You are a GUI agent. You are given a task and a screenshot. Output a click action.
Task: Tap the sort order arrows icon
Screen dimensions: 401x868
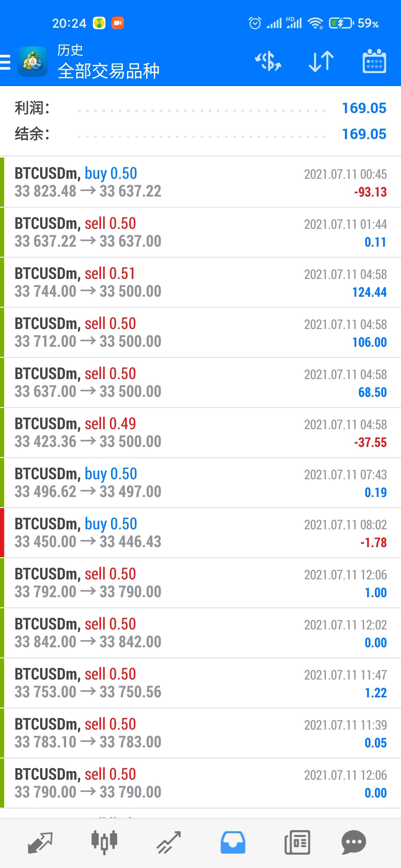pos(321,61)
